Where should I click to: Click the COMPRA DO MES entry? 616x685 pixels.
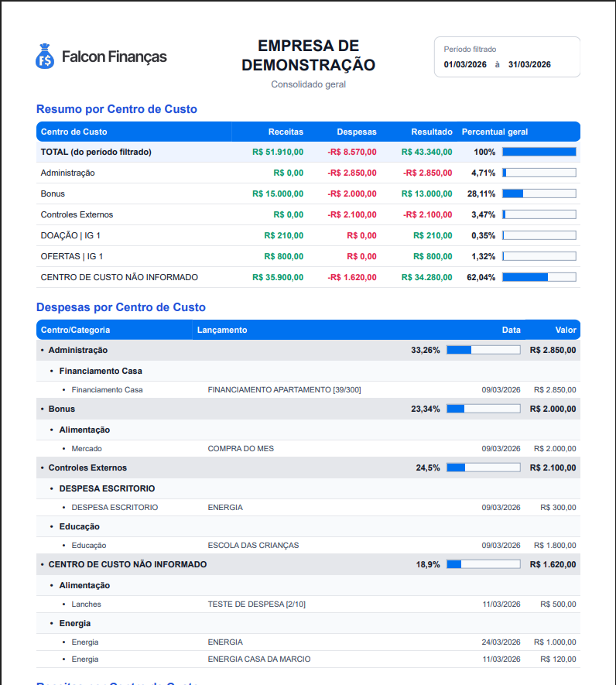[241, 449]
